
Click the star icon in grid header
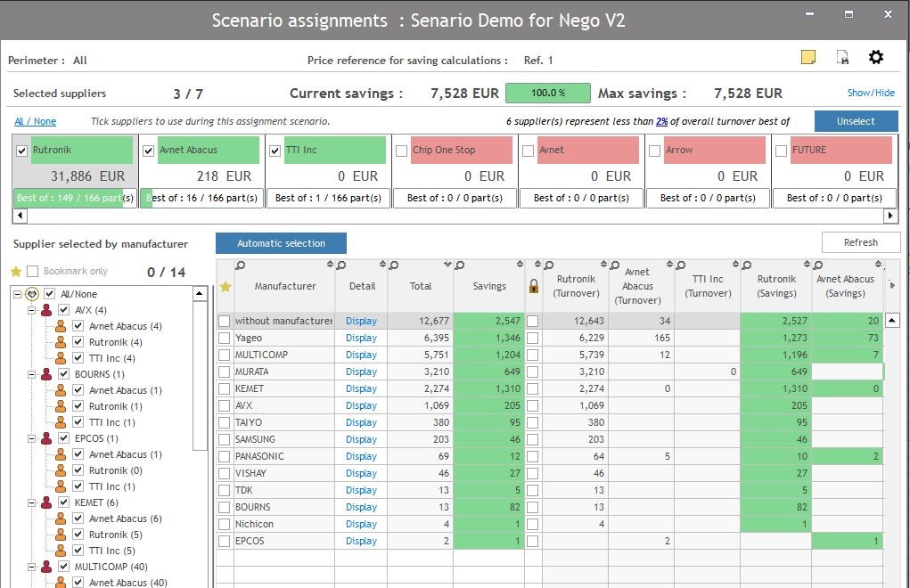click(225, 286)
